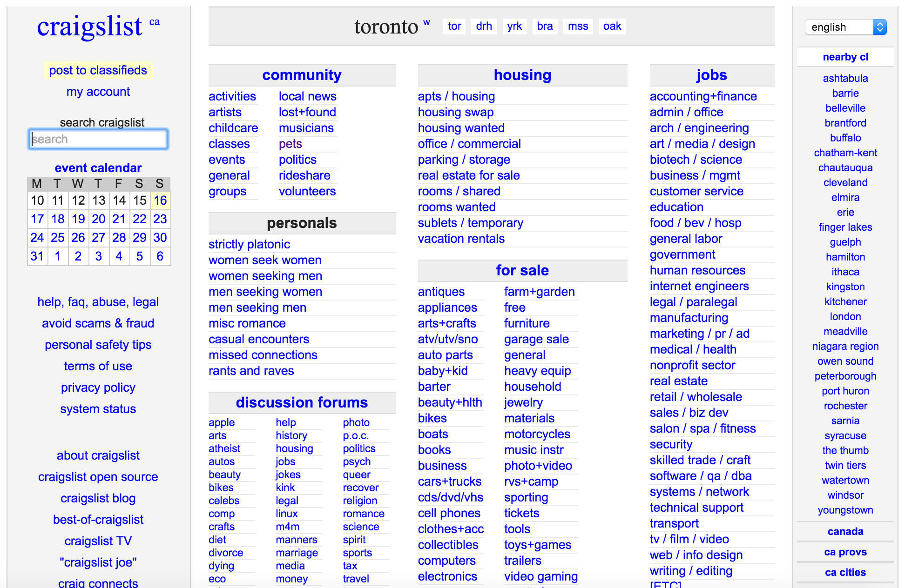
Task: Go to nearby niagara region craigslist
Action: (845, 346)
